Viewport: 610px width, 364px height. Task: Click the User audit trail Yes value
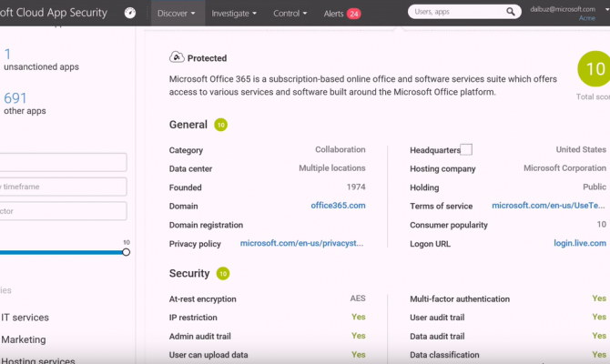(599, 317)
